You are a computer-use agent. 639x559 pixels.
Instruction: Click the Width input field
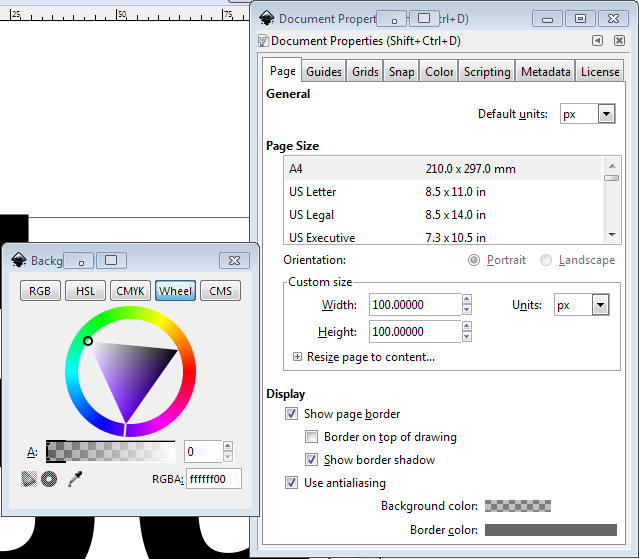coord(415,305)
